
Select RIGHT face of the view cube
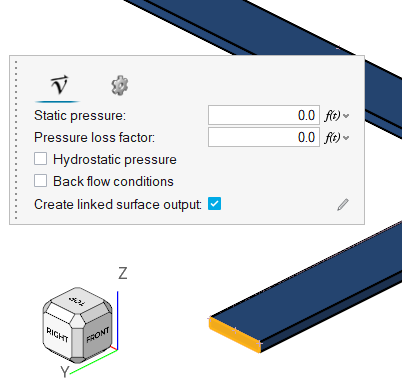coord(57,334)
